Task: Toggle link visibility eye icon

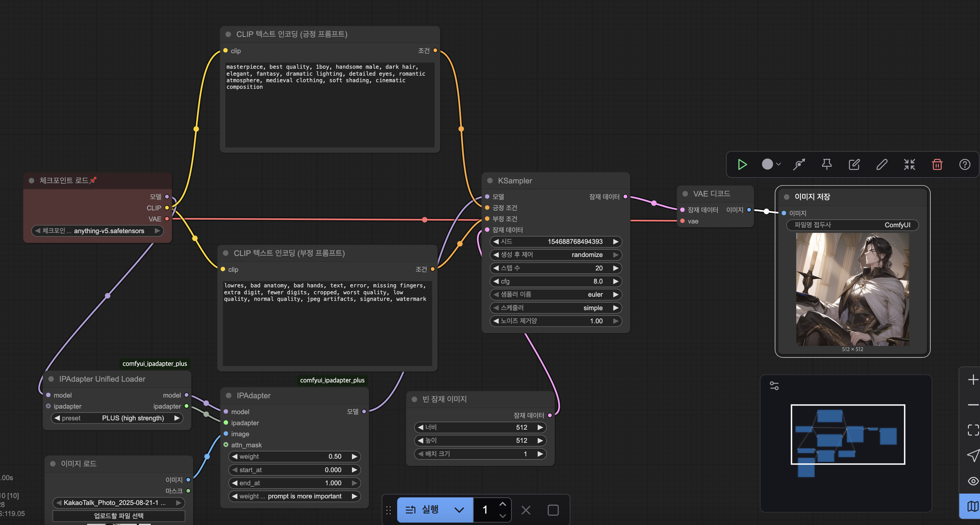Action: [973, 481]
